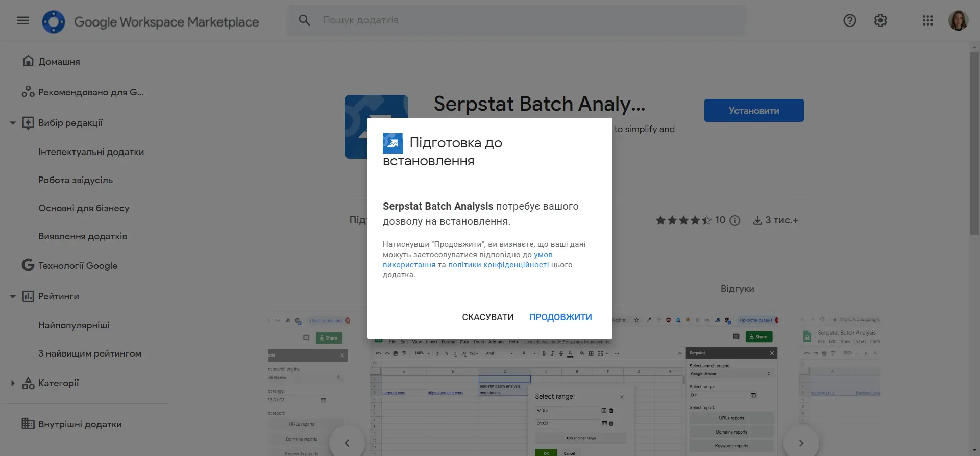Click the page vertical scrollbar
The image size is (980, 456).
point(974,143)
